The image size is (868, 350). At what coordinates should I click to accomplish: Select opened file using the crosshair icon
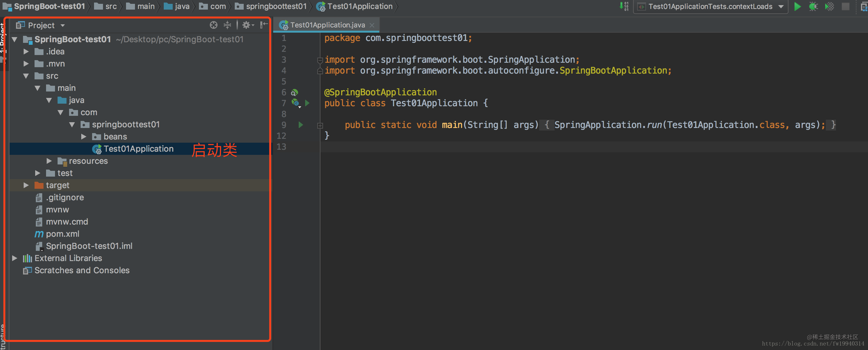214,25
